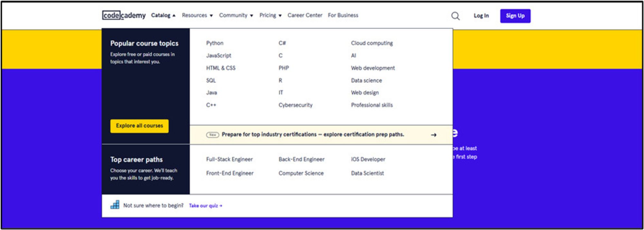Open Career Center from the nav bar
The width and height of the screenshot is (644, 230).
[x=305, y=15]
